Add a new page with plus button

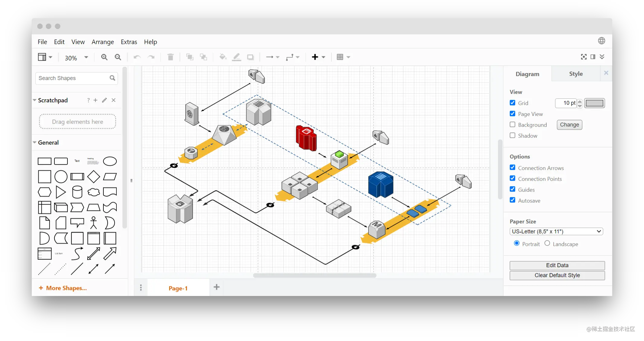(x=216, y=287)
